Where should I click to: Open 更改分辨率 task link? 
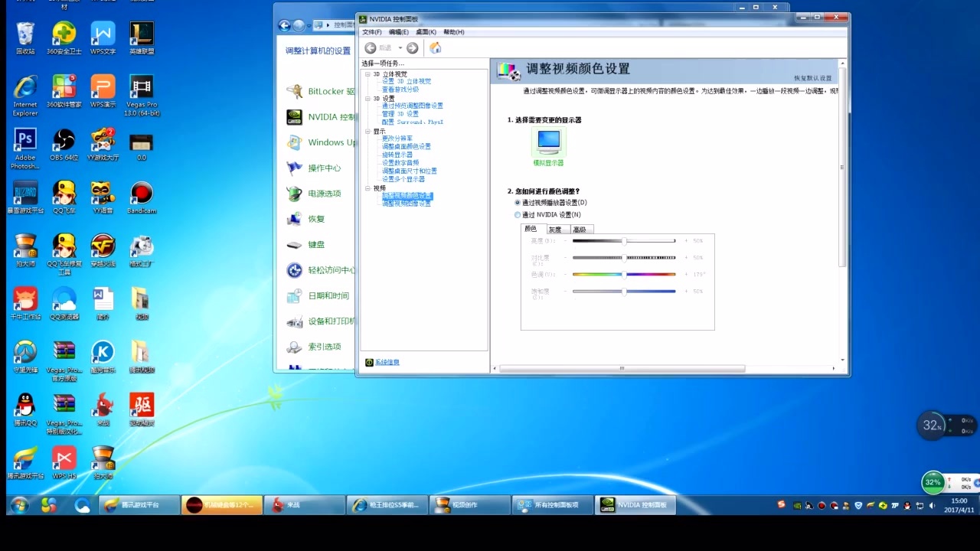pyautogui.click(x=397, y=139)
